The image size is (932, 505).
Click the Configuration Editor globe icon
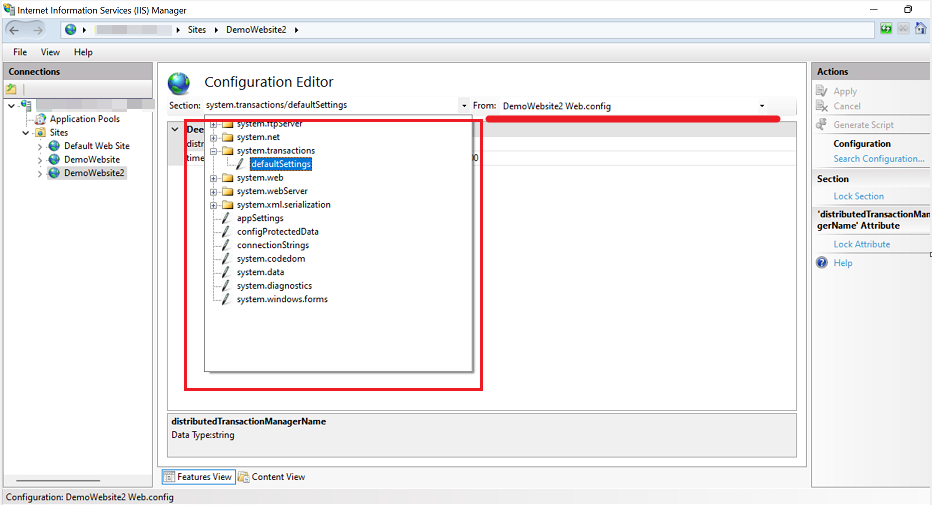point(179,84)
